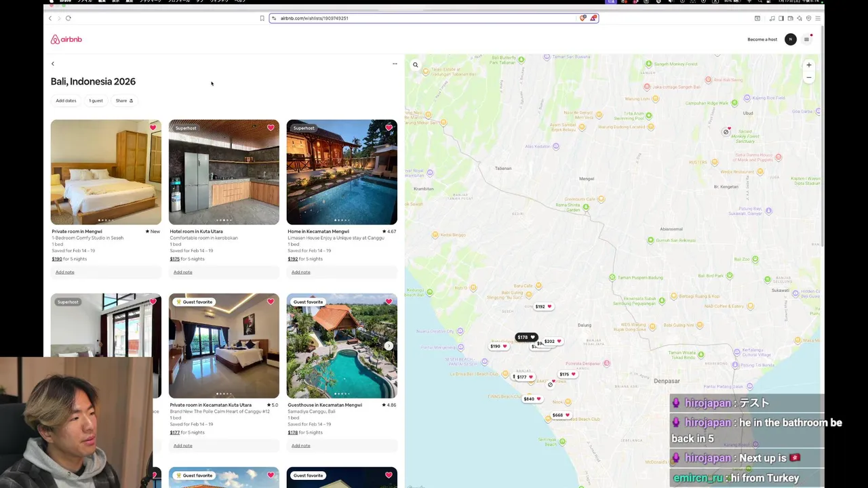Viewport: 868px width, 488px height.
Task: Add note to Guesthouse in Kecamatan Mengwi
Action: coord(301,445)
